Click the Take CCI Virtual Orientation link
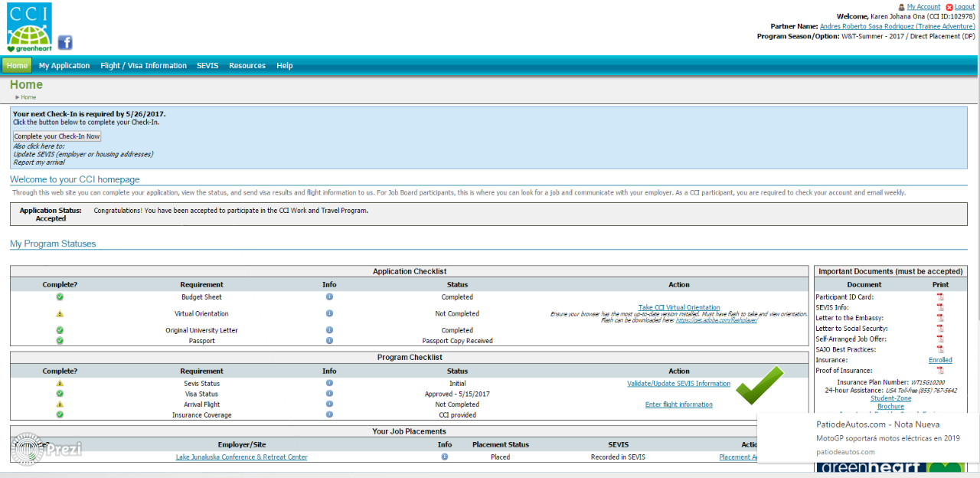Image resolution: width=980 pixels, height=478 pixels. (x=679, y=308)
